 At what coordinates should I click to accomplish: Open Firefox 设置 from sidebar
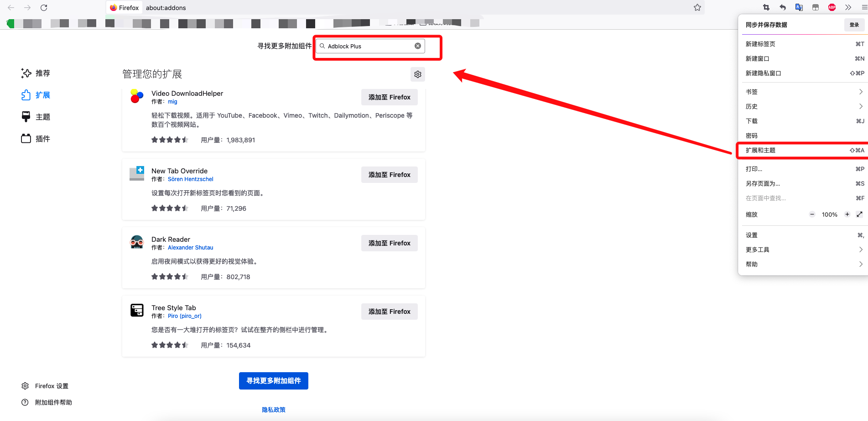click(x=45, y=386)
